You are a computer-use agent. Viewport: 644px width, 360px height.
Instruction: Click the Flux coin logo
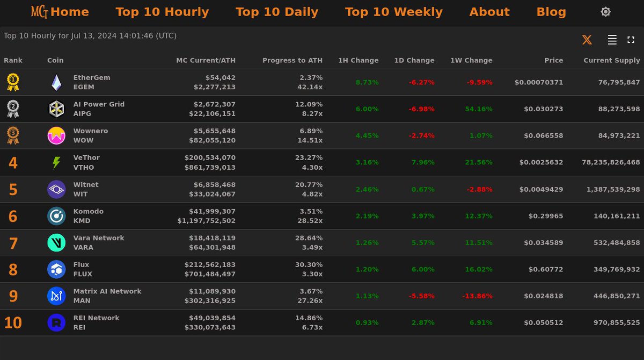click(56, 269)
